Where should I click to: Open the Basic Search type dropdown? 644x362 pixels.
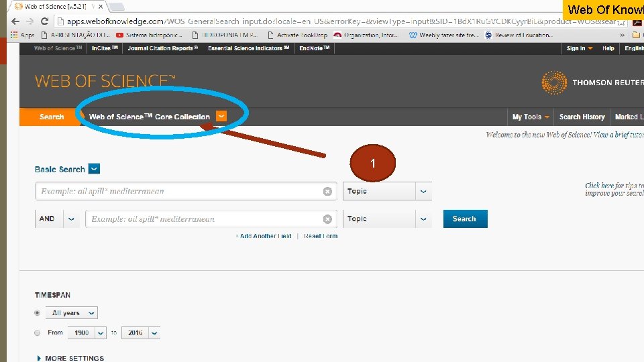pos(94,169)
